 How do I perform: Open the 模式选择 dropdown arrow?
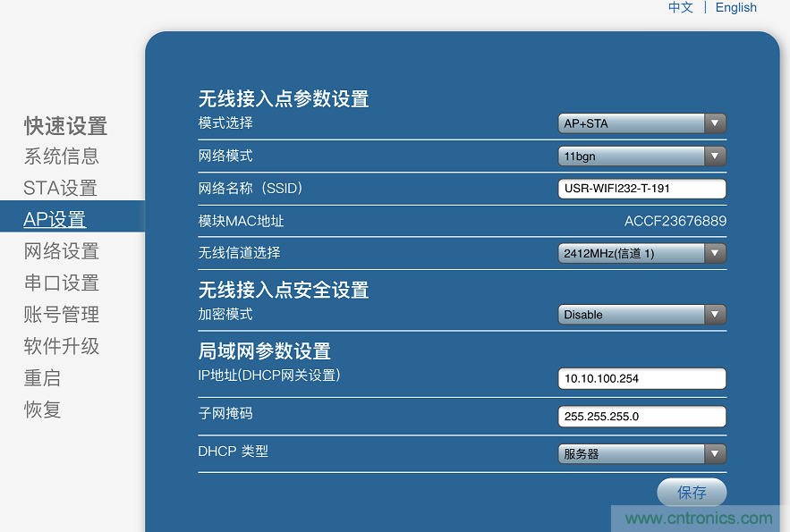(714, 123)
